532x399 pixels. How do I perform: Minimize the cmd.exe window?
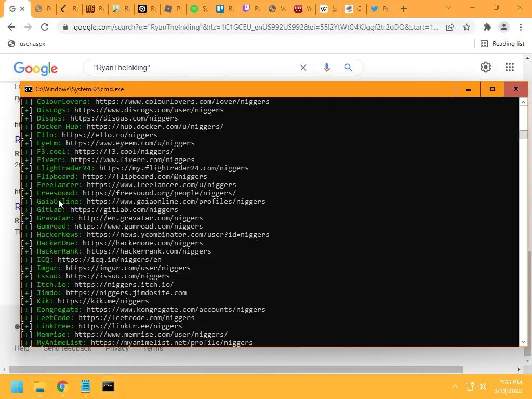(x=468, y=89)
